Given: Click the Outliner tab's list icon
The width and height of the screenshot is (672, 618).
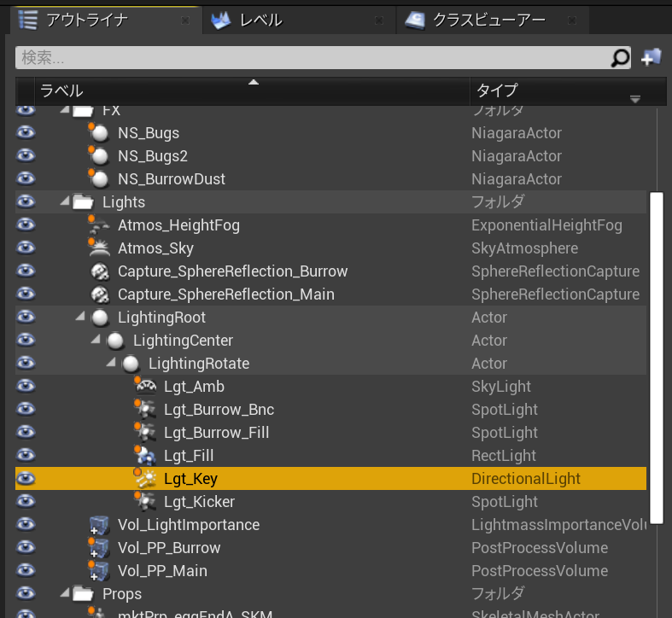Looking at the screenshot, I should 28,20.
